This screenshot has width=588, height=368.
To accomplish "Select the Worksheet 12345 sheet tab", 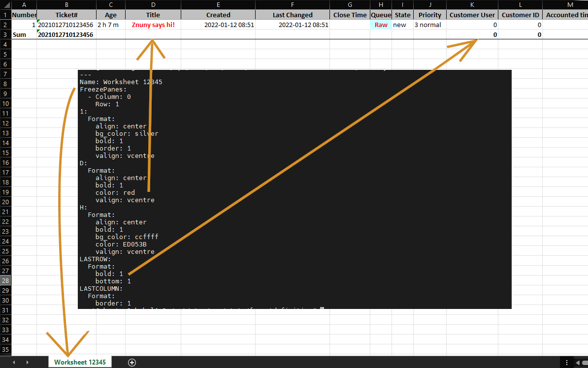I will (80, 362).
